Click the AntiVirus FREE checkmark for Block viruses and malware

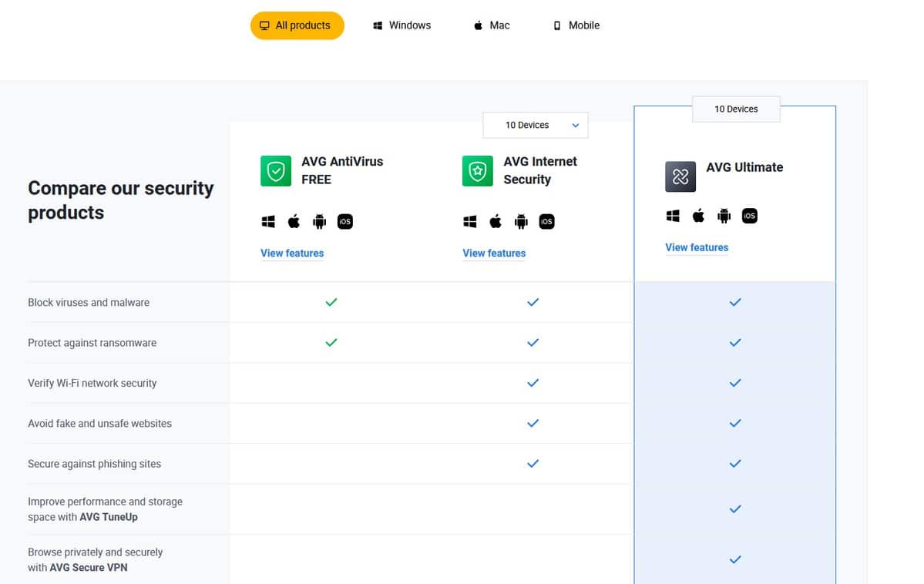pos(331,302)
